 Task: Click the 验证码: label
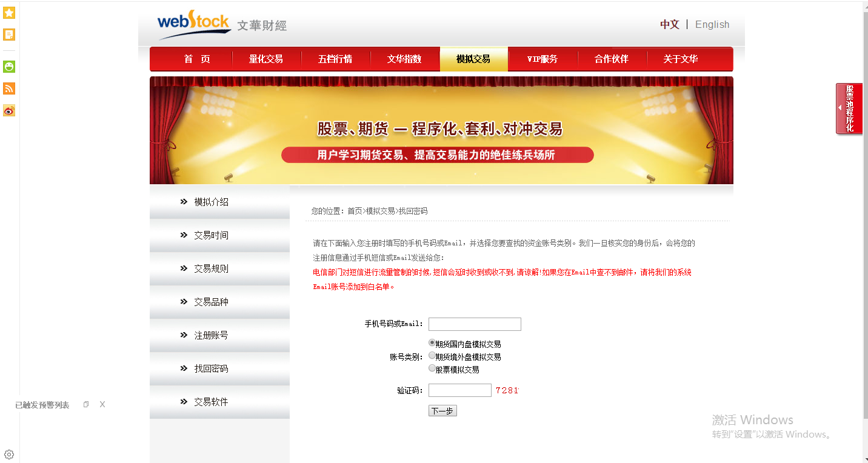click(410, 390)
